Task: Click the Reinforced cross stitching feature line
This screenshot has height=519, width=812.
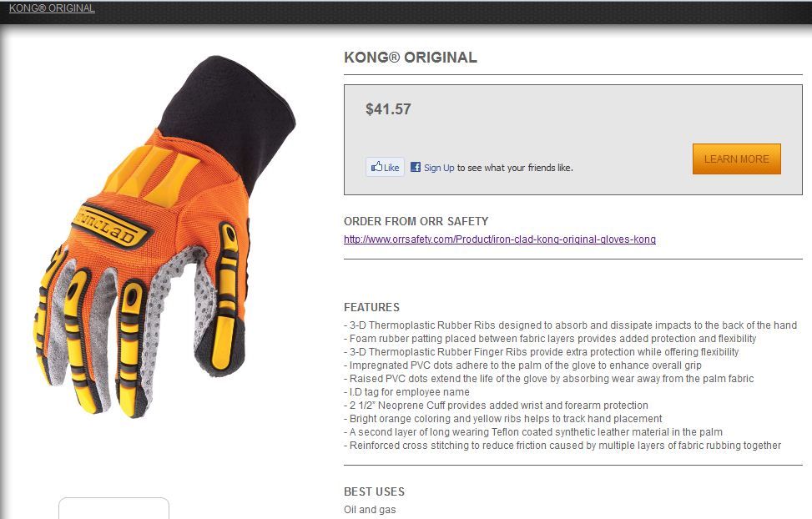Action: tap(562, 446)
